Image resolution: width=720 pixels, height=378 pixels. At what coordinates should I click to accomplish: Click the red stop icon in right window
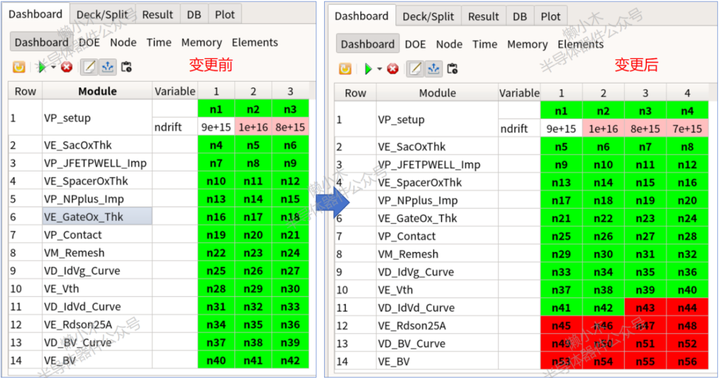pyautogui.click(x=393, y=69)
